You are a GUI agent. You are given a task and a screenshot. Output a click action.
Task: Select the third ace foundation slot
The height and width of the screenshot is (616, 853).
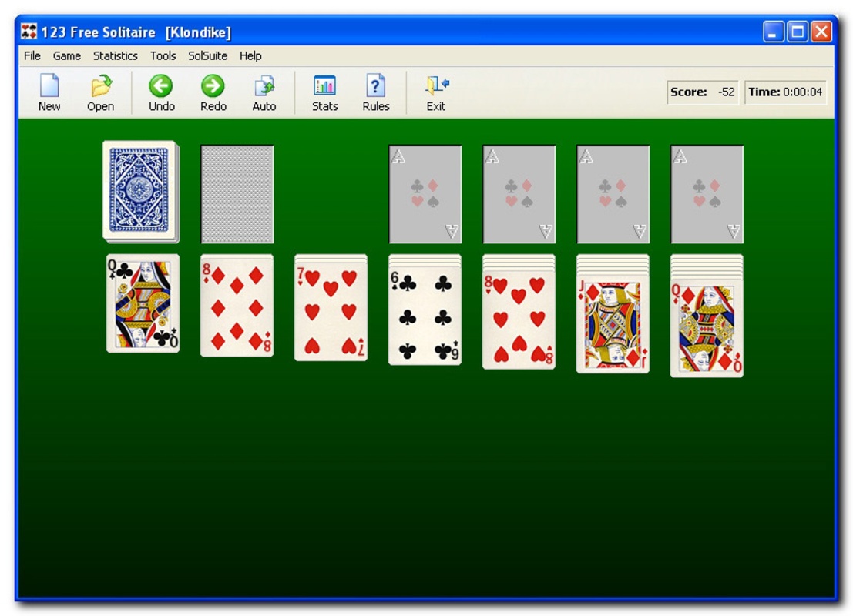613,193
